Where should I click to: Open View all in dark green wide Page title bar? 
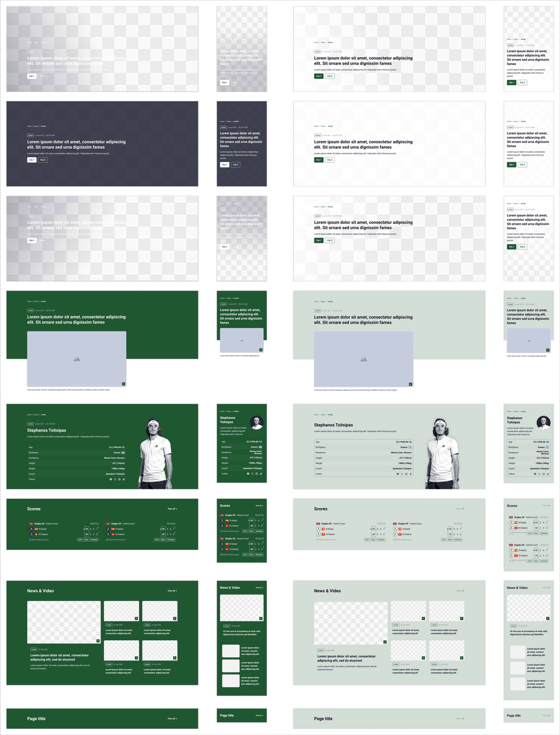172,719
